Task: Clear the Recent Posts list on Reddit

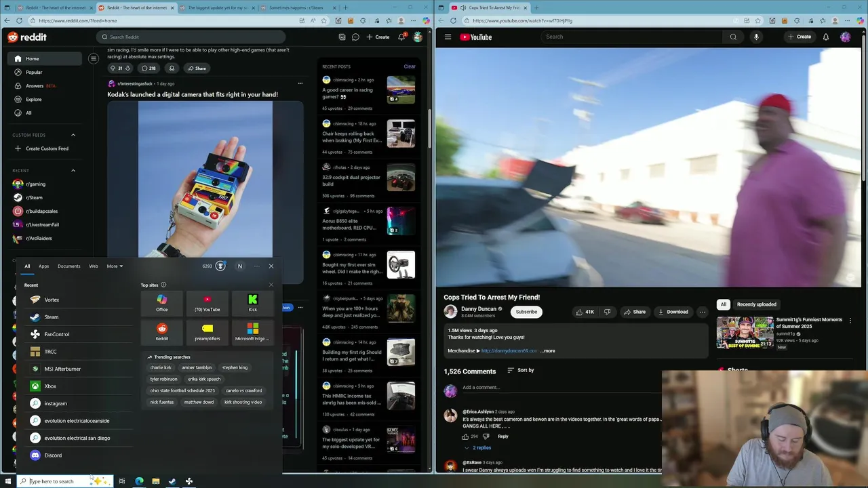Action: click(x=410, y=66)
